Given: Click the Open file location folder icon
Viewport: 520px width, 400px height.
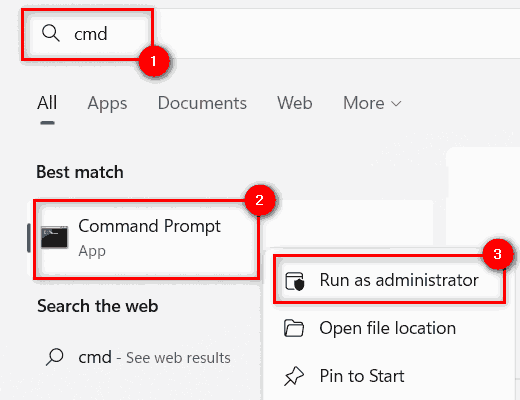Looking at the screenshot, I should 294,328.
